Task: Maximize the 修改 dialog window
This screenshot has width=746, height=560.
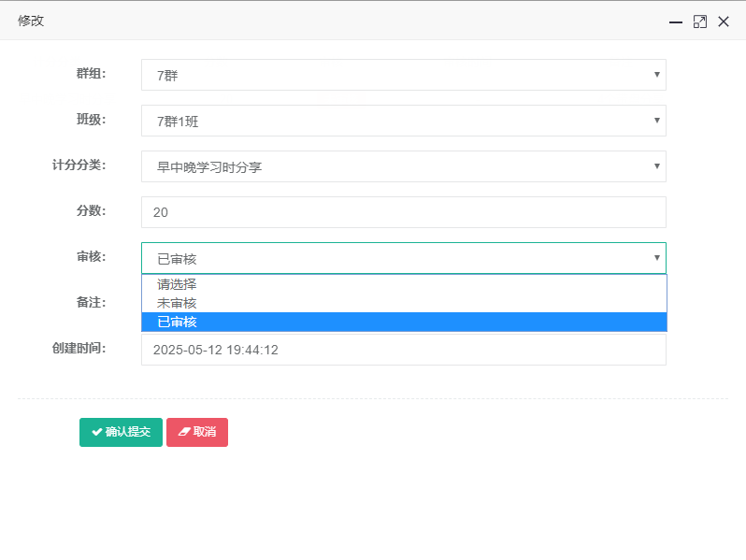Action: pyautogui.click(x=699, y=22)
